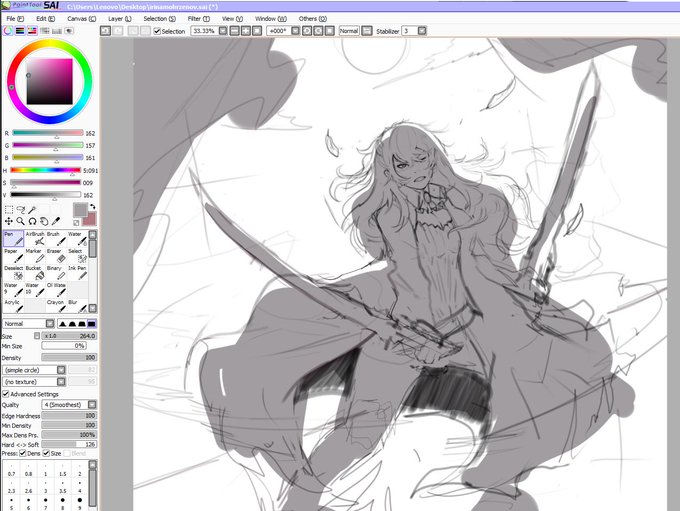Choose the Marker tool

[35, 256]
